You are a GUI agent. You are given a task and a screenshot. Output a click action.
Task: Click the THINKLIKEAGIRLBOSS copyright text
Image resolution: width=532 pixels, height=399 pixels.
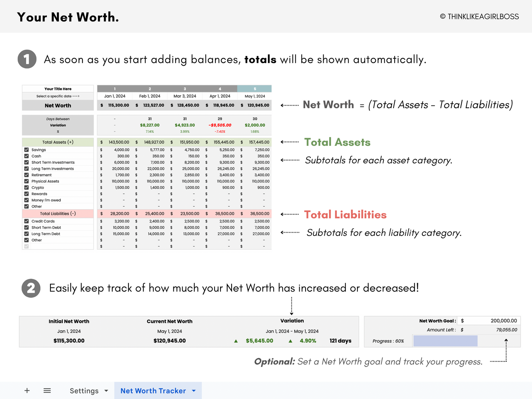pyautogui.click(x=479, y=16)
